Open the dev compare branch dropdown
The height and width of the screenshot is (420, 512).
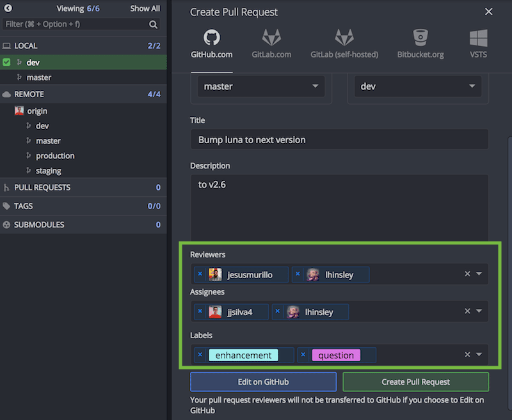(x=417, y=86)
